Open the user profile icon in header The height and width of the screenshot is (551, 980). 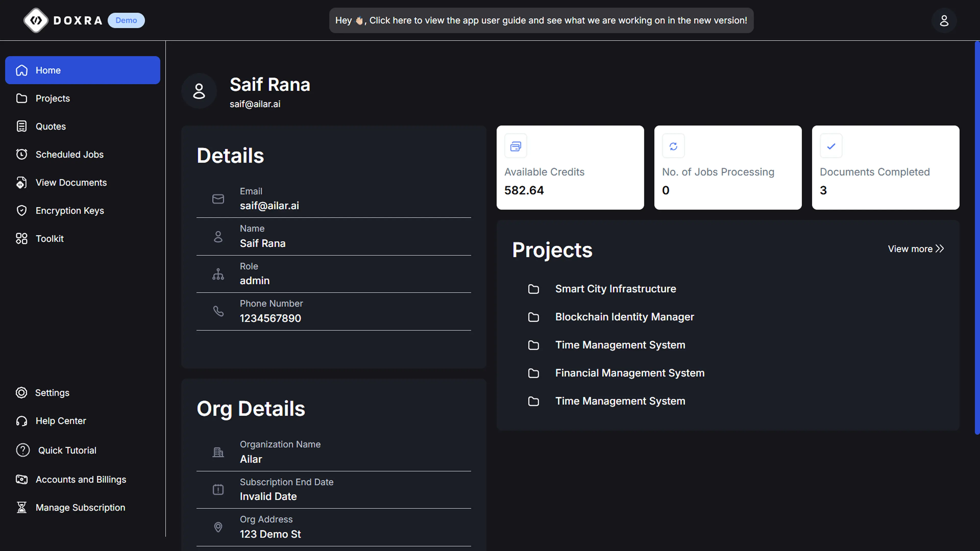944,20
